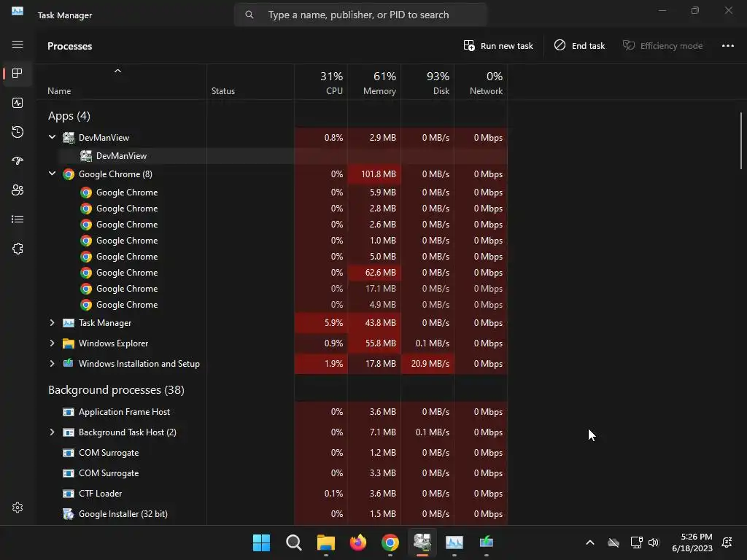Open the Services page icon

click(x=18, y=249)
